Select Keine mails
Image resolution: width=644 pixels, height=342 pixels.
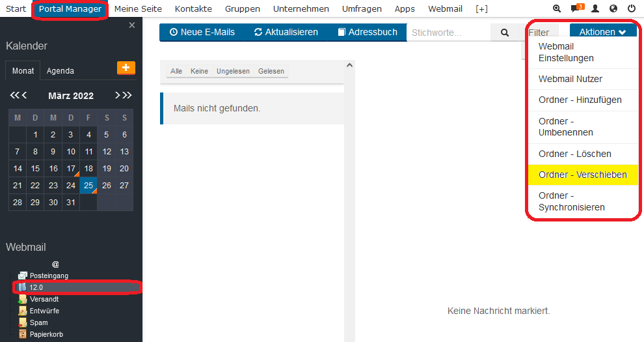tap(199, 71)
